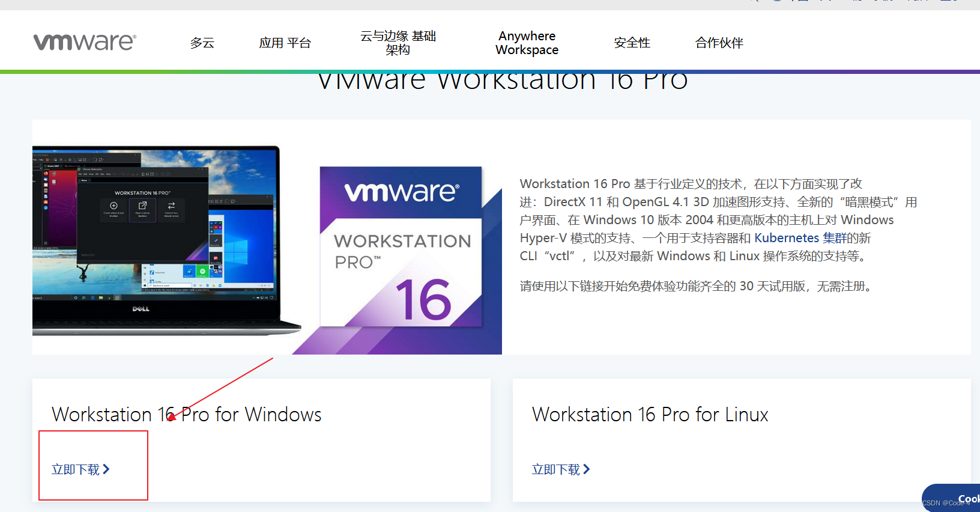980x512 pixels.
Task: Open the Anywhere Workspace menu
Action: [527, 43]
